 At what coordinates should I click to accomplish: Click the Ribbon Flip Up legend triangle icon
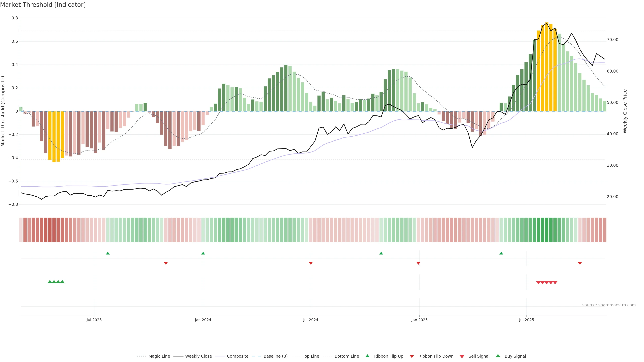(x=367, y=356)
